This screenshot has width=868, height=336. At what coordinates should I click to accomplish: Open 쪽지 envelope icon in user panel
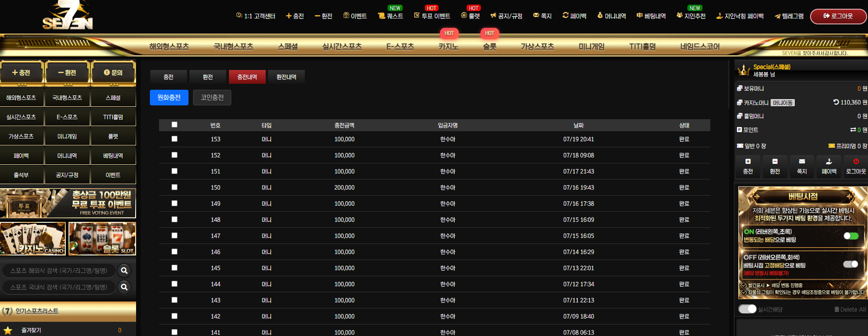click(x=802, y=162)
